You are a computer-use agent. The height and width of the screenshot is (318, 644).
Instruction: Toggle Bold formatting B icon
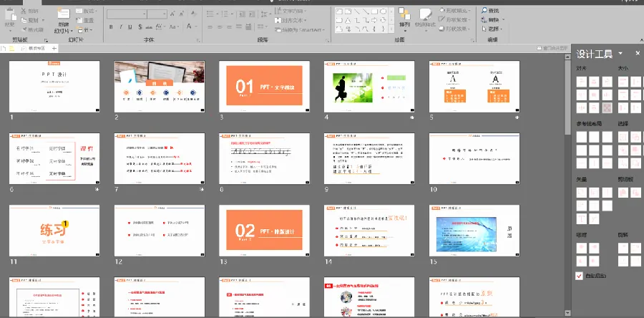(111, 26)
